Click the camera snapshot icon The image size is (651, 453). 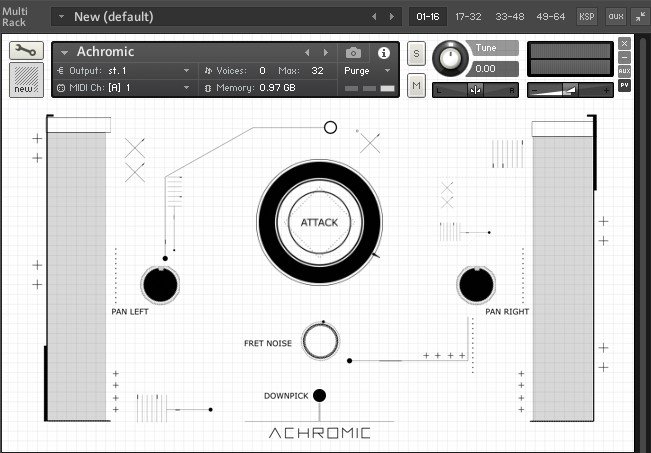pyautogui.click(x=353, y=53)
